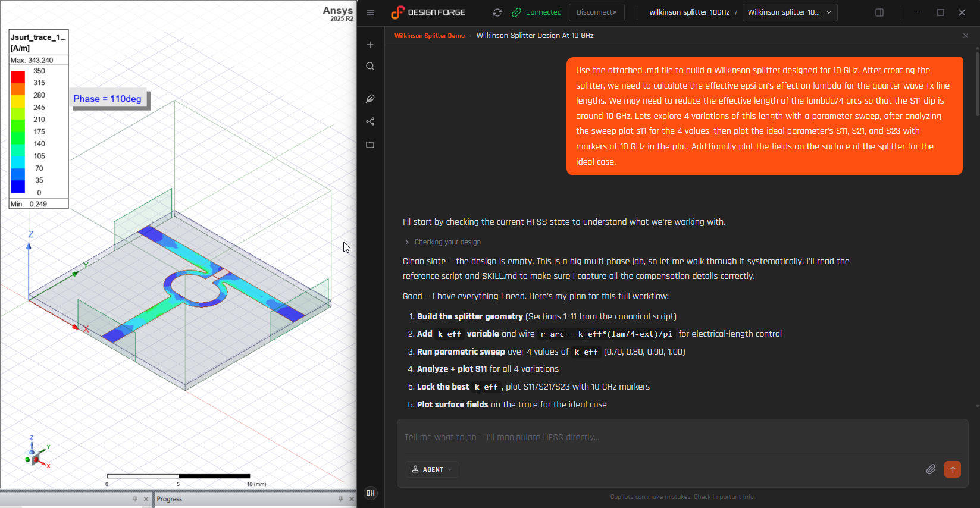Click the refresh sync icon
The width and height of the screenshot is (980, 508).
[497, 12]
